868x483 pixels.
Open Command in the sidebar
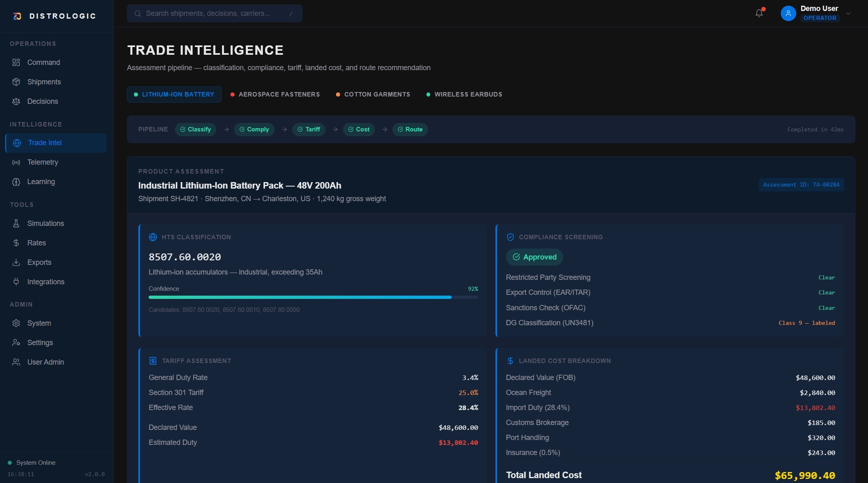pyautogui.click(x=56, y=62)
